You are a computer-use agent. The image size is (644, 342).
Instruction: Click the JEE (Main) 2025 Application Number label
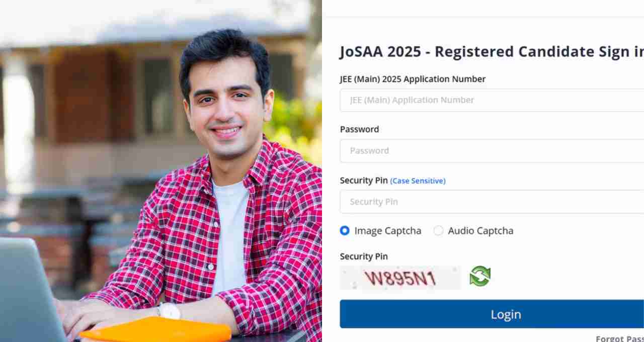click(x=413, y=79)
